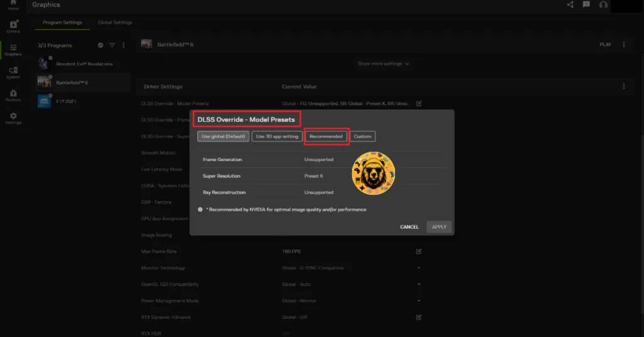The width and height of the screenshot is (644, 337).
Task: Select Resident Evil Revelations in program list
Action: 84,64
